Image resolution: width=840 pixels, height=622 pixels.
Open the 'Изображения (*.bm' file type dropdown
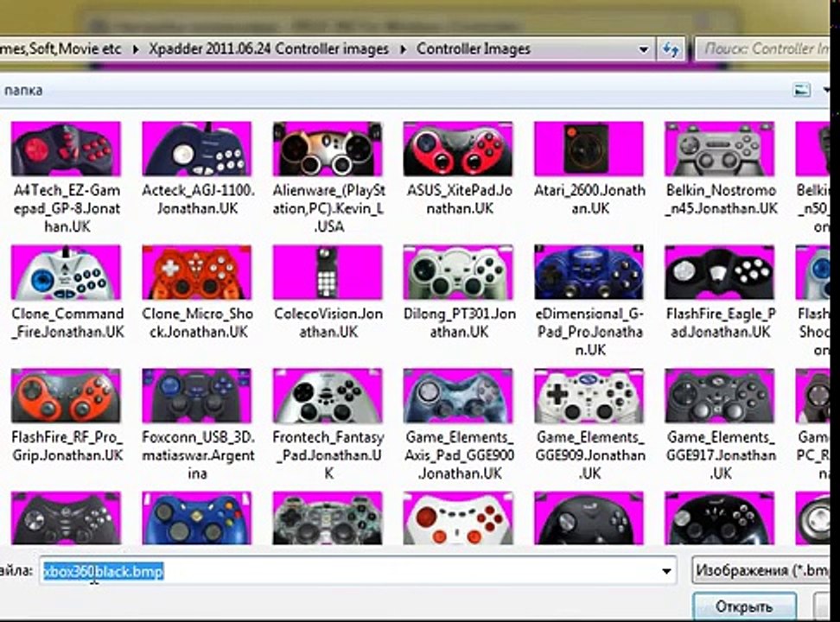click(760, 571)
